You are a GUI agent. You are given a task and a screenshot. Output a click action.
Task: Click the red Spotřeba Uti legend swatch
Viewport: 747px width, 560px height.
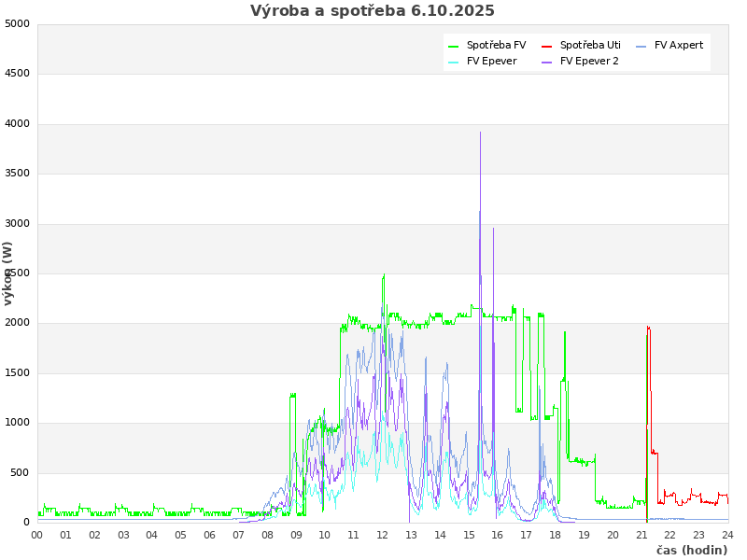(547, 46)
